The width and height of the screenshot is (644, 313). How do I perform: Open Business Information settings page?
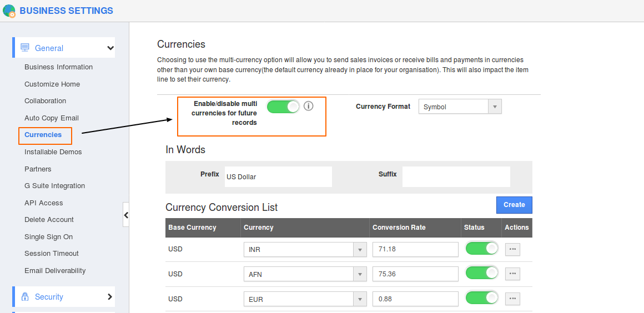tap(58, 67)
